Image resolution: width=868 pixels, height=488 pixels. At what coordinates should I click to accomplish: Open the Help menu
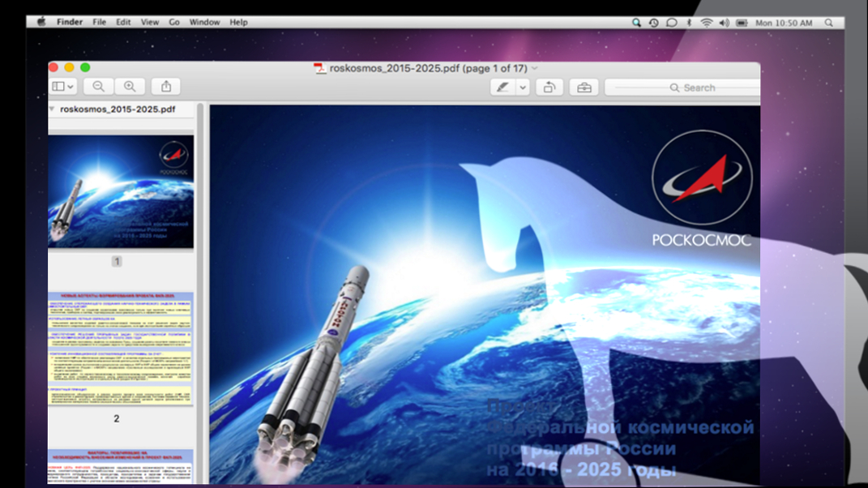pos(238,22)
